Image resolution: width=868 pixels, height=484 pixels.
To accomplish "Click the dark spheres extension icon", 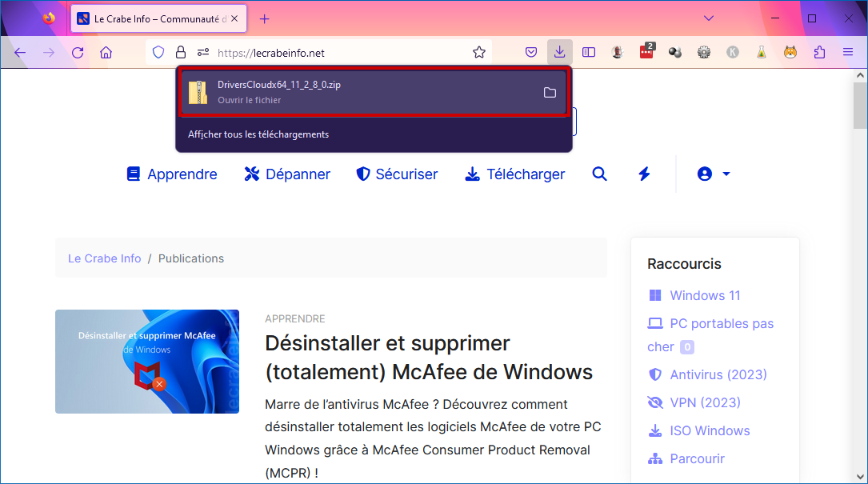I will tap(675, 53).
